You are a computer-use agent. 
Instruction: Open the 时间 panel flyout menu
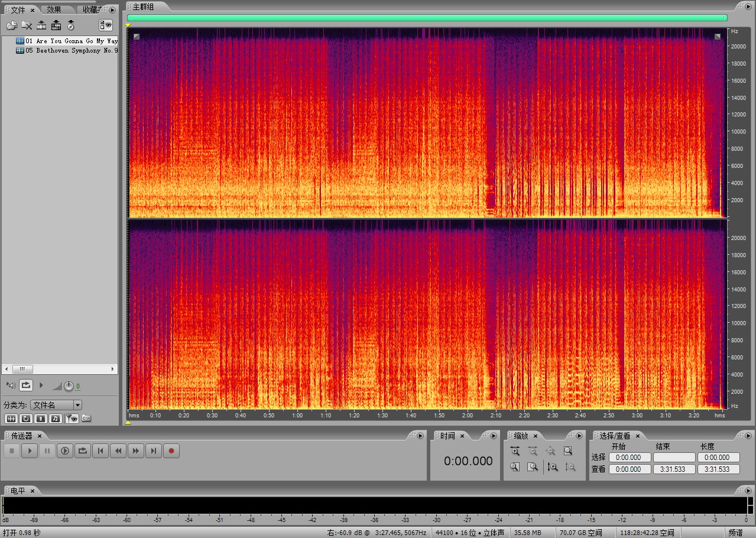494,436
